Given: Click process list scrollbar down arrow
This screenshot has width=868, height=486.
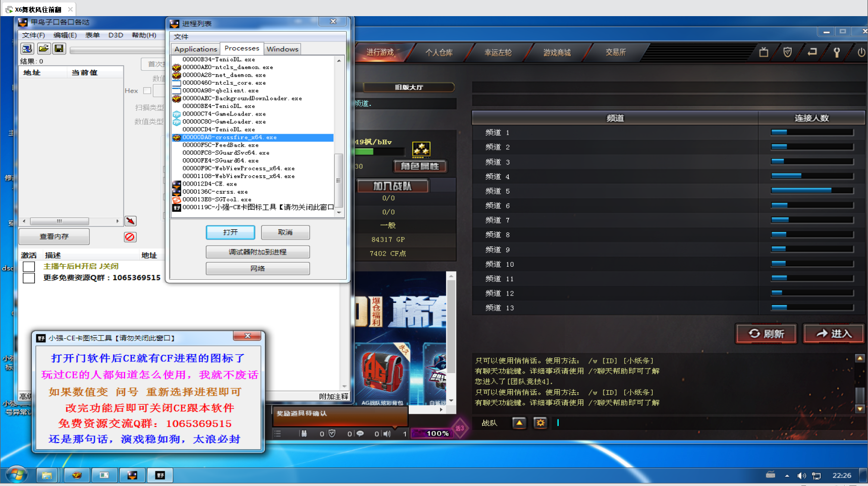Looking at the screenshot, I should [339, 213].
